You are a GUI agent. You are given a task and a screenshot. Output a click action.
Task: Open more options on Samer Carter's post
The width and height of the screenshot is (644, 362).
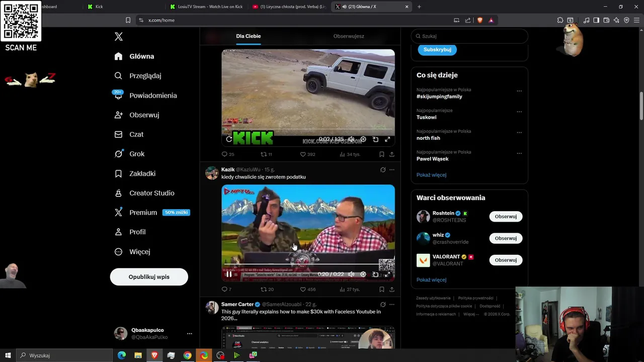(392, 305)
